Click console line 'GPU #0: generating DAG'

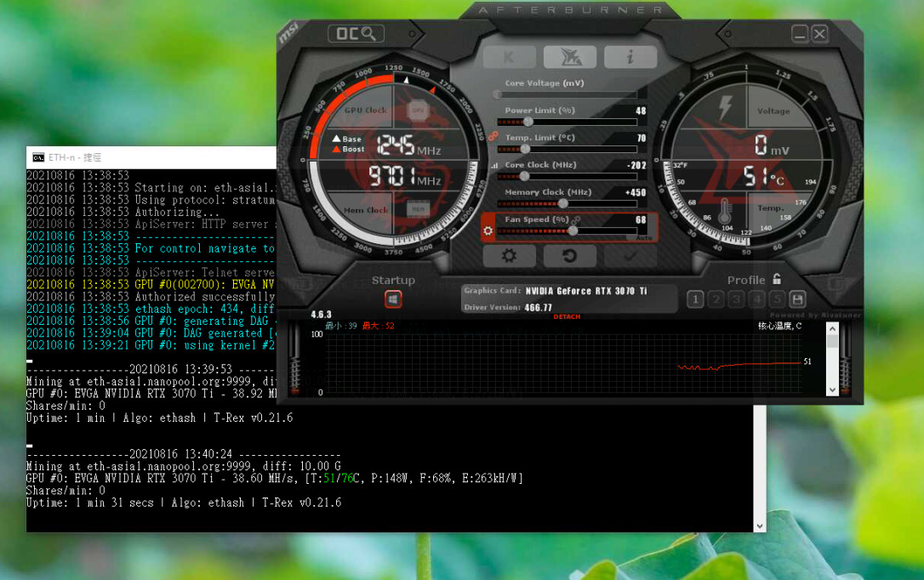click(x=151, y=321)
